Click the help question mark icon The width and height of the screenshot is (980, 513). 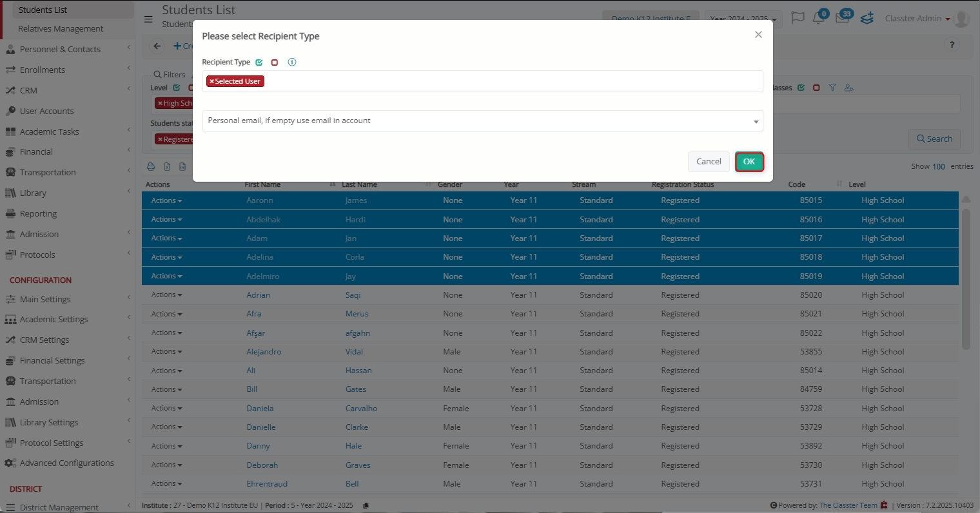tap(952, 45)
